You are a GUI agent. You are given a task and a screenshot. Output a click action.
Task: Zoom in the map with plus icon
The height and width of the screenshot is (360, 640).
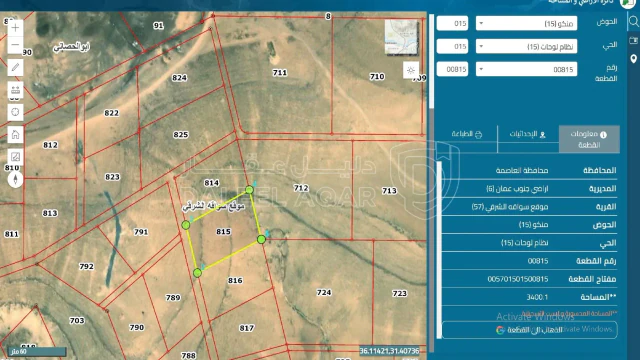tap(15, 28)
